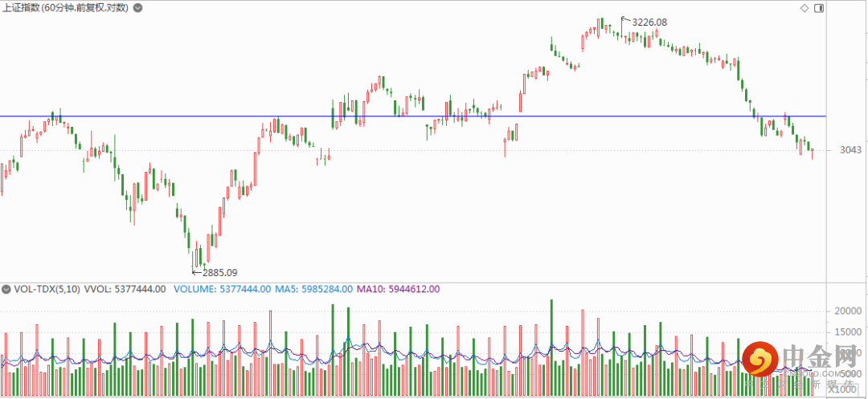Click the last candlestick near 3043
This screenshot has height=399, width=868.
pos(813,152)
